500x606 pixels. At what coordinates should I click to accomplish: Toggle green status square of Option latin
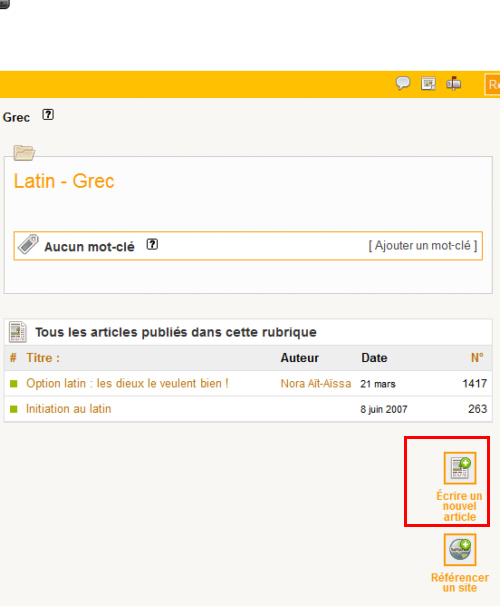coord(14,384)
